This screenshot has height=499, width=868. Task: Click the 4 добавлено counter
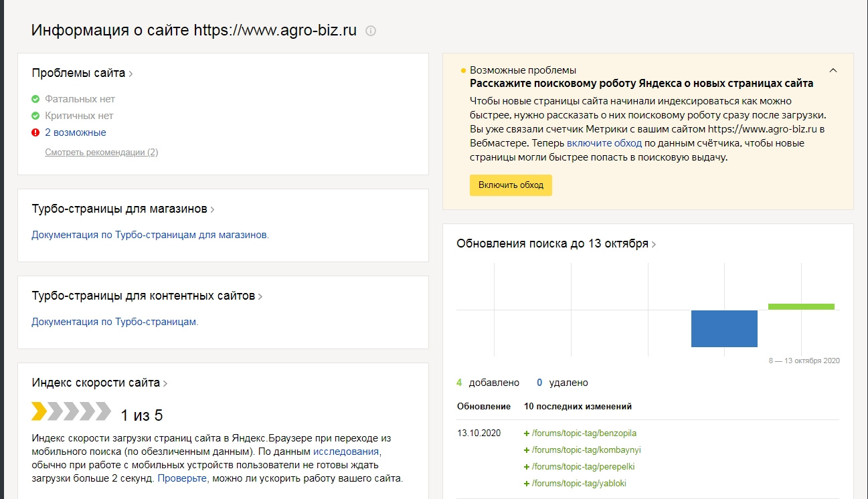(x=488, y=383)
